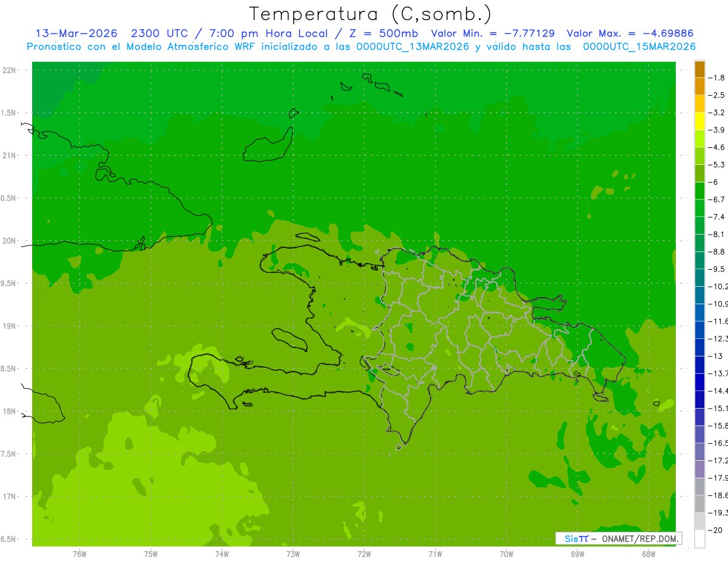The height and width of the screenshot is (562, 728).
Task: Click the '21N' latitude label
Action: coord(10,155)
